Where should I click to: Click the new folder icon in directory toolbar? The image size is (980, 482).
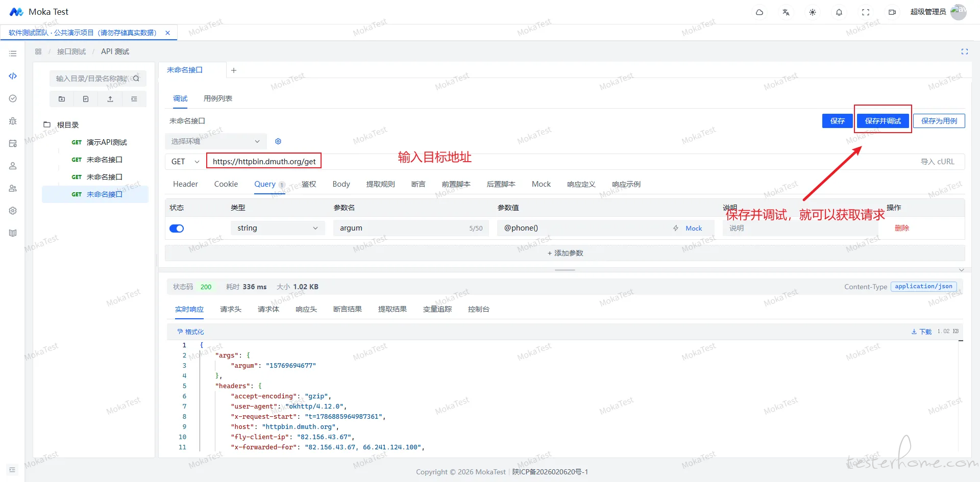[x=62, y=99]
